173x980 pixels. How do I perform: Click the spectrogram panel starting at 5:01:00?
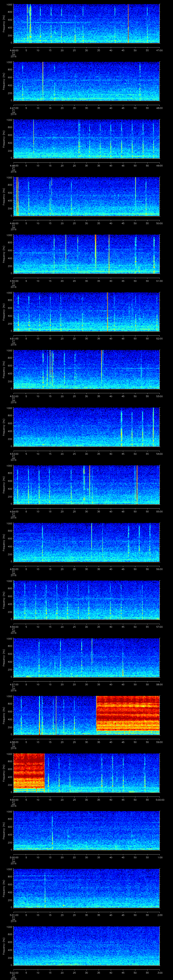tap(87, 888)
